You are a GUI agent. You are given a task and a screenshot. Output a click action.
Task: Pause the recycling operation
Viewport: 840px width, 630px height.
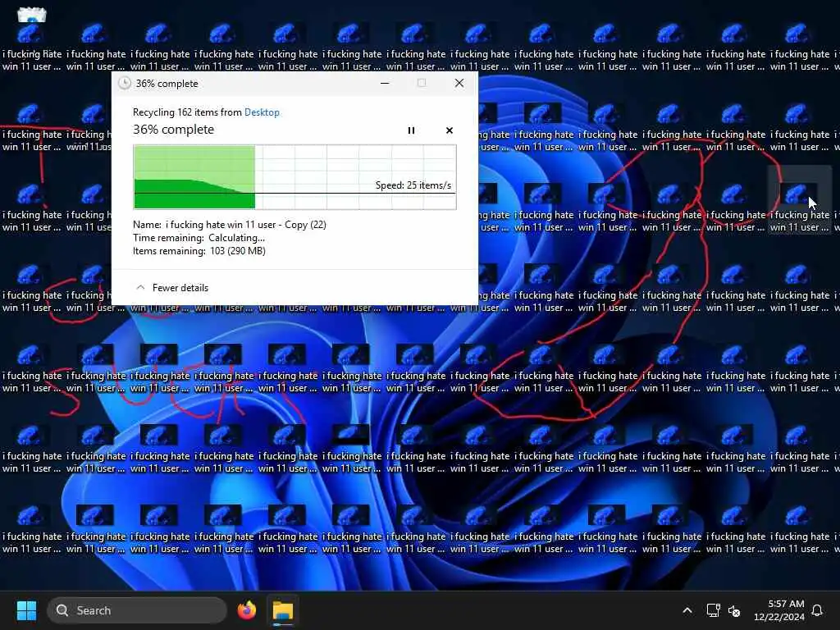(x=411, y=130)
